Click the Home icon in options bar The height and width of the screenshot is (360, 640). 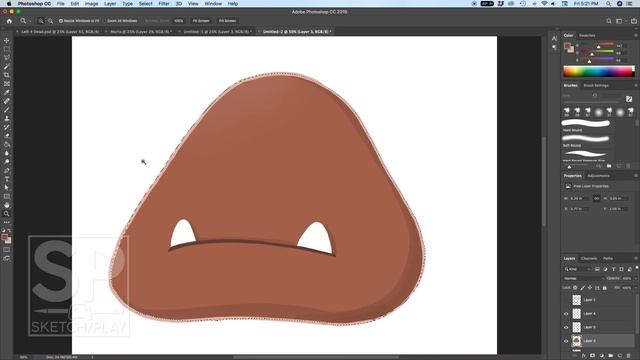click(x=9, y=21)
